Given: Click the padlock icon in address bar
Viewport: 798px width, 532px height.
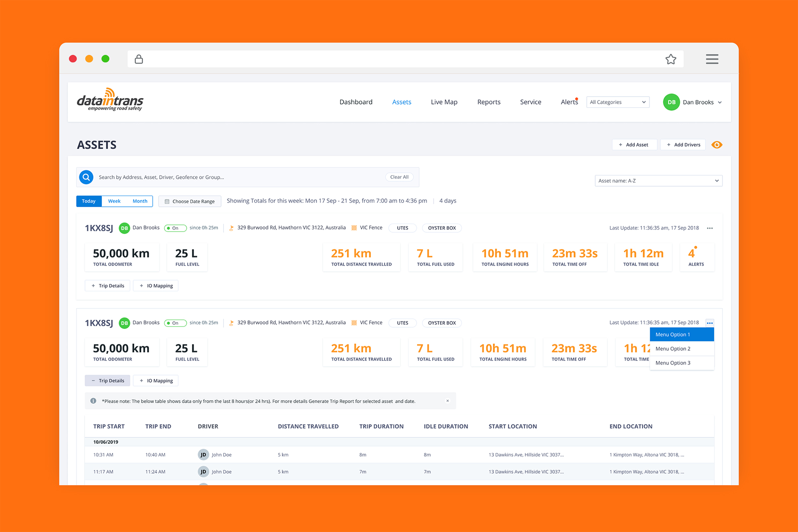Looking at the screenshot, I should pos(139,59).
